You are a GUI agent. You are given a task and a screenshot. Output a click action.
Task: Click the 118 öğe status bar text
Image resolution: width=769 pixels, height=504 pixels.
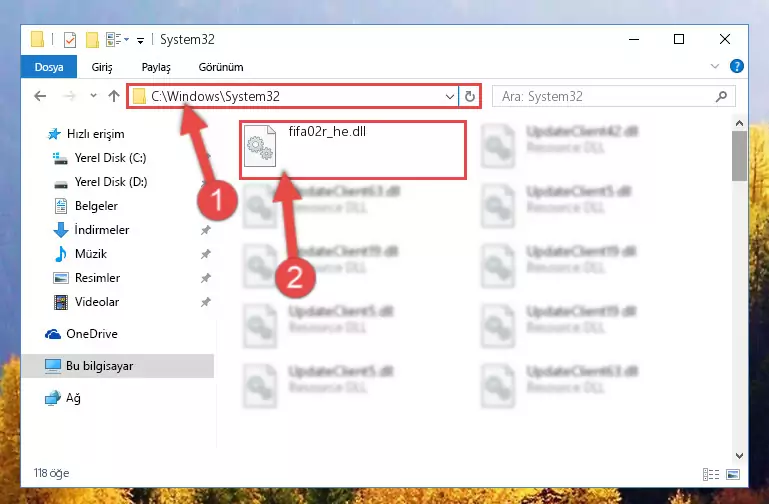(x=51, y=473)
